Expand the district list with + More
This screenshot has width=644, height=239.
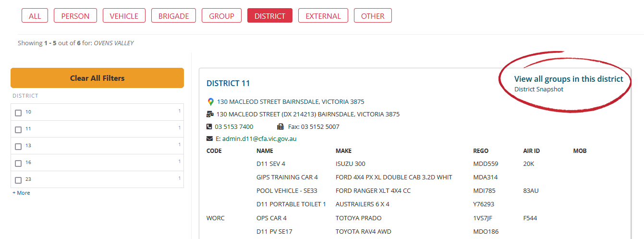click(x=21, y=193)
